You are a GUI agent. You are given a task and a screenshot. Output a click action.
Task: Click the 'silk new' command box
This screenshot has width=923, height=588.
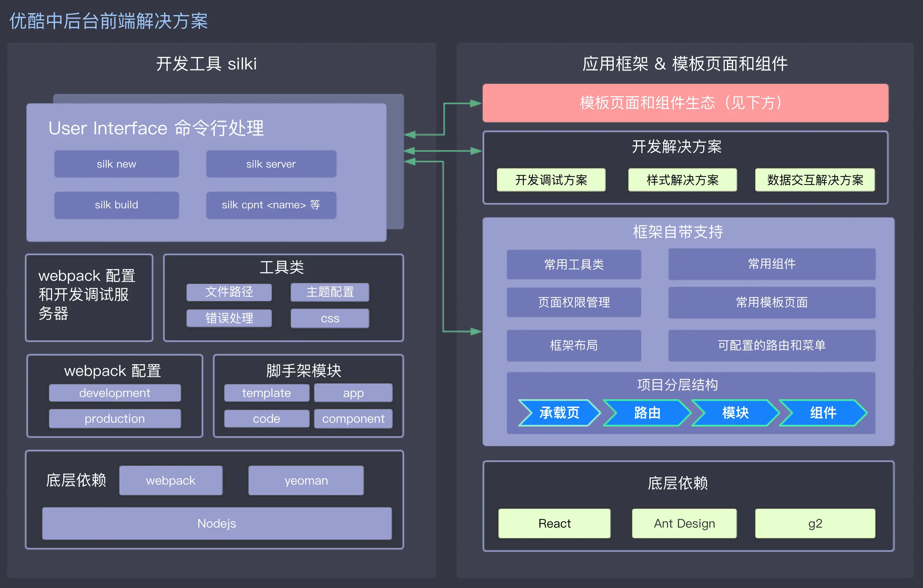coord(117,164)
